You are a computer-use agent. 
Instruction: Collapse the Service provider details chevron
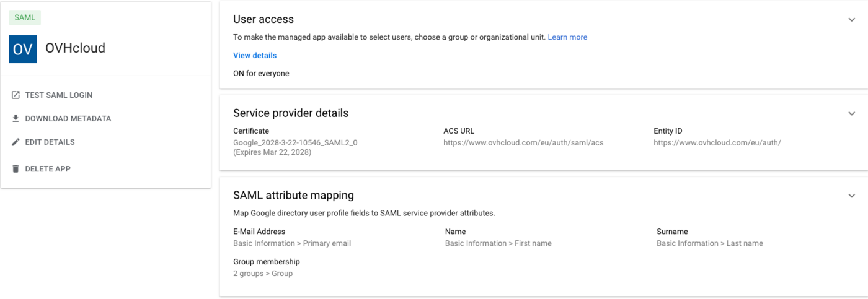pos(851,113)
